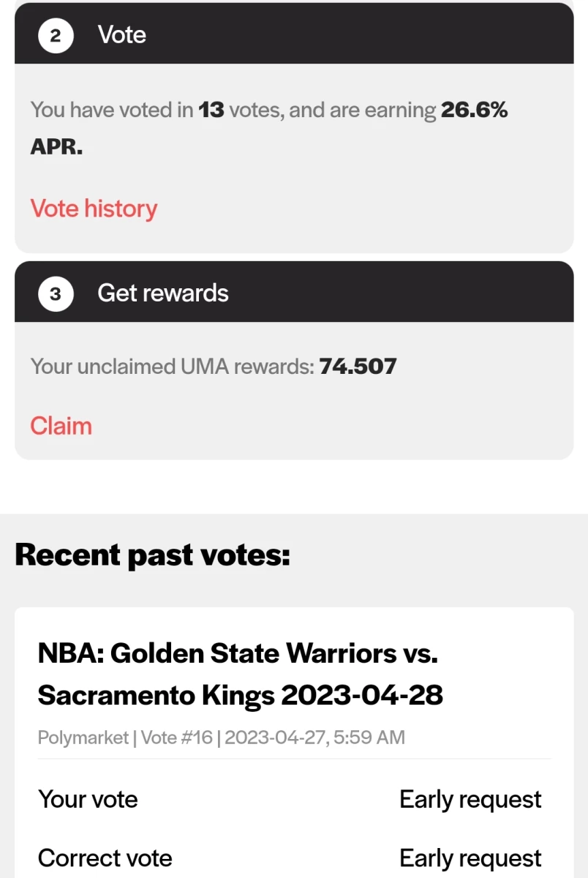The width and height of the screenshot is (588, 878).
Task: Click the step 3 number circle
Action: point(56,293)
